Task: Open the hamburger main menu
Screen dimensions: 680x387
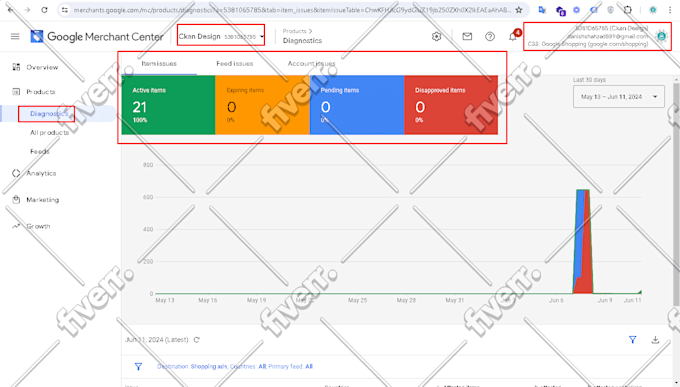Action: point(15,36)
